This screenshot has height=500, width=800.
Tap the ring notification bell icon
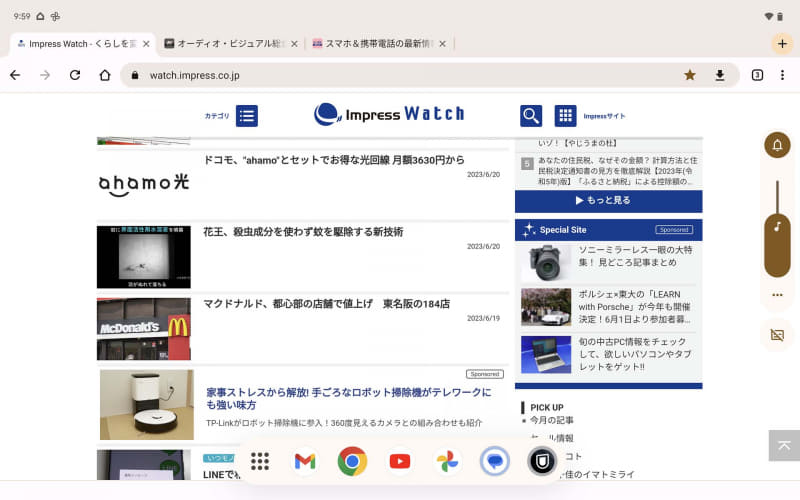pos(777,145)
